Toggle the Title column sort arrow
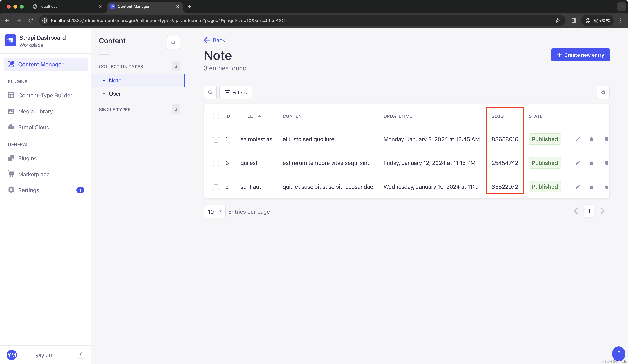Viewport: 628px width, 364px height. (x=259, y=116)
